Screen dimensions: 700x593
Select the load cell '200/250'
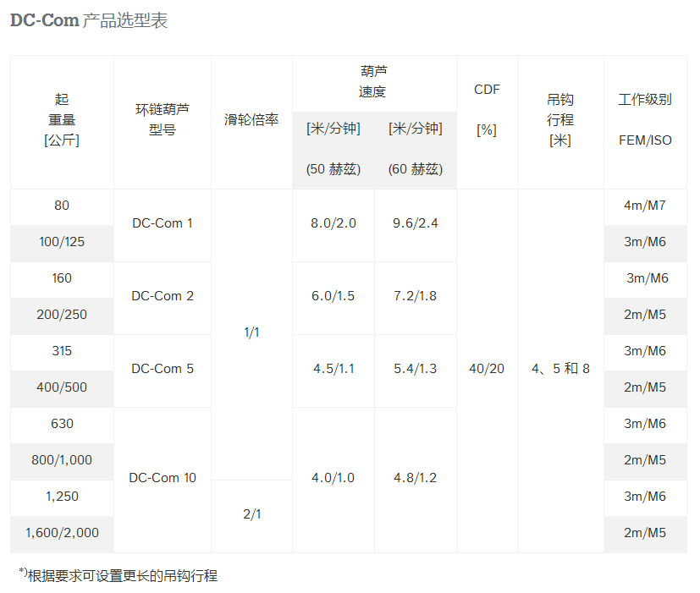62,315
